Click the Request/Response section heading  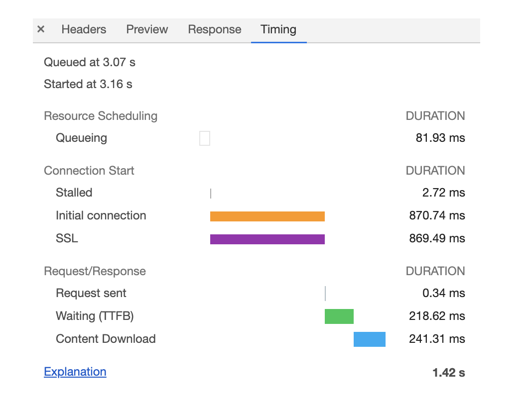tap(95, 271)
